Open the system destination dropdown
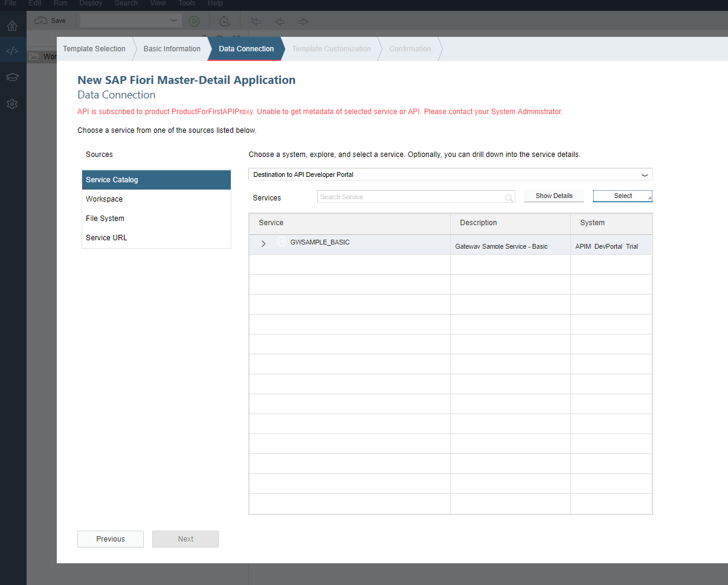The height and width of the screenshot is (585, 728). click(x=645, y=174)
